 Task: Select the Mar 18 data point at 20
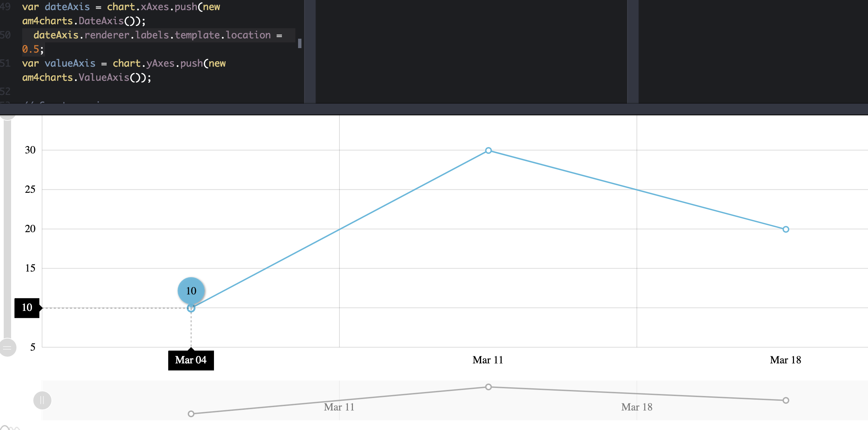point(786,229)
